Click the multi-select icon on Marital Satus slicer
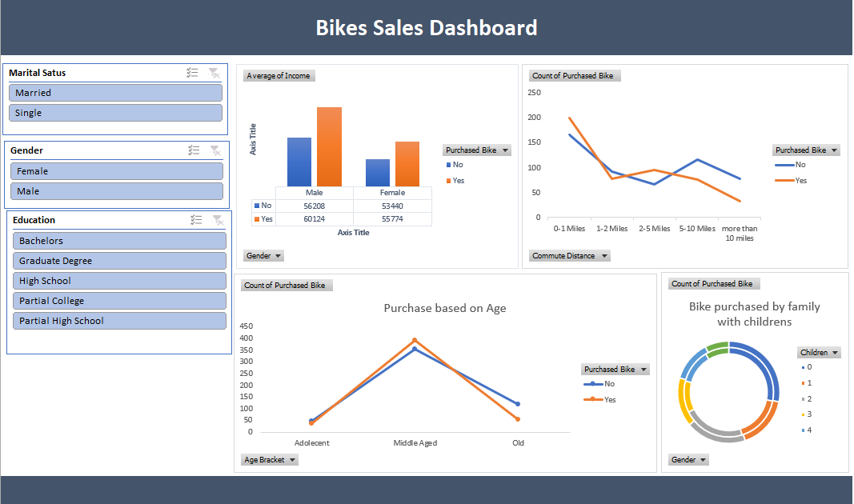Screen dimensions: 854x504 [x=192, y=72]
